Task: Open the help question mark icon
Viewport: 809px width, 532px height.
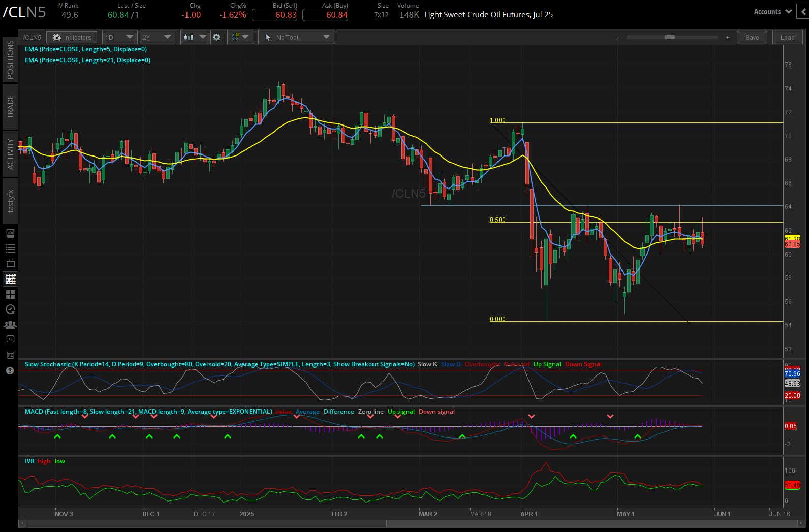Action: tap(10, 370)
